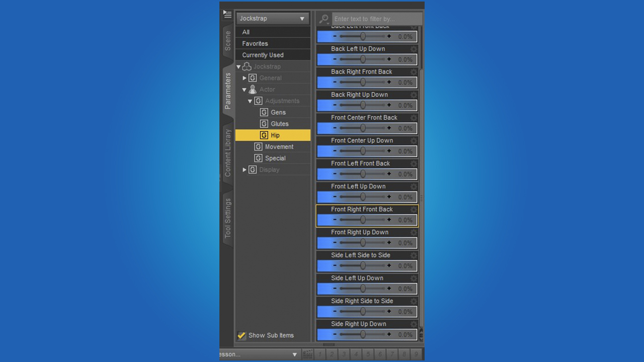Open settings gear for Side Left Side to Side
The width and height of the screenshot is (644, 362).
click(x=414, y=255)
